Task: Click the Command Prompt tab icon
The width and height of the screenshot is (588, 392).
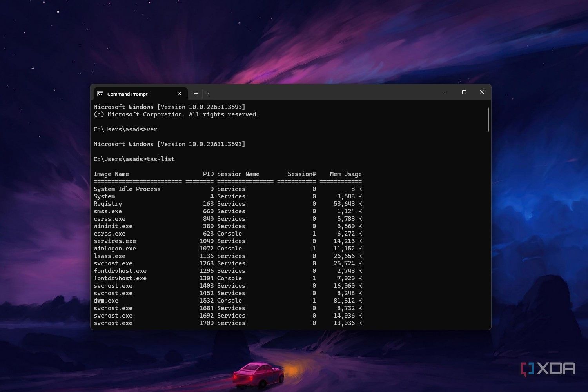Action: [x=100, y=94]
